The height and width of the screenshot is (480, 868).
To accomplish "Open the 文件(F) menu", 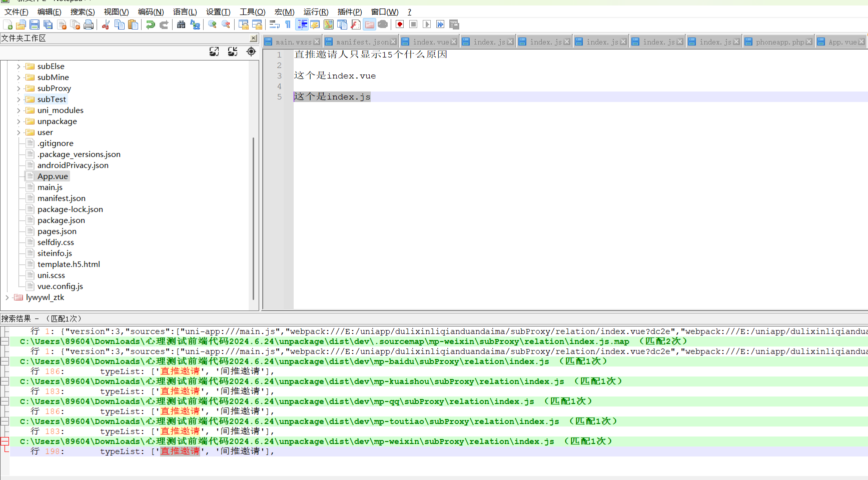I will point(16,11).
